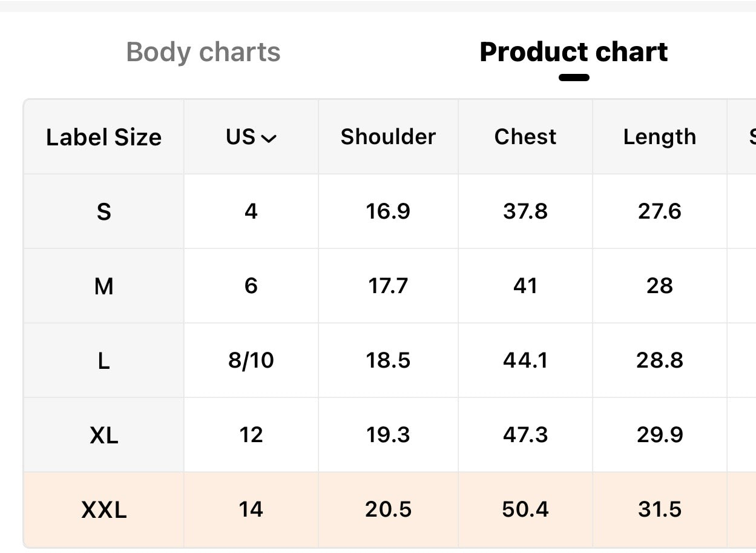Click the Chest column header
Image resolution: width=756 pixels, height=553 pixels.
[x=525, y=137]
